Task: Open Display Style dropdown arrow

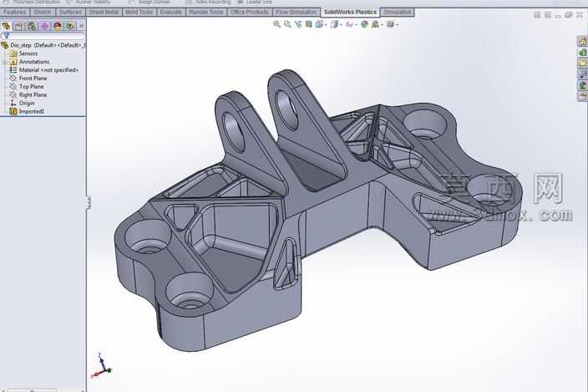Action: coord(341,25)
